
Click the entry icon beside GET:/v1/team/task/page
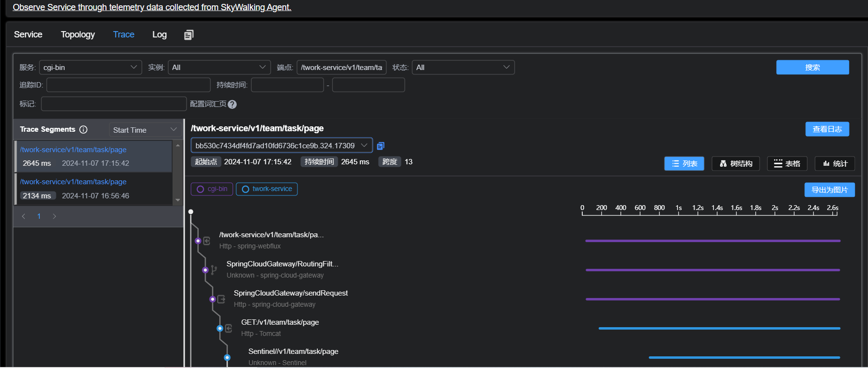click(x=228, y=329)
